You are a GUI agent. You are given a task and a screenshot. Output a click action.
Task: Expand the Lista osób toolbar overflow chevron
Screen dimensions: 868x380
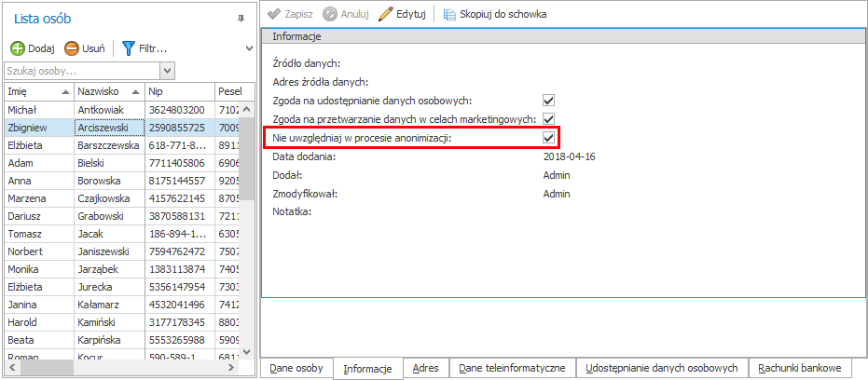click(249, 47)
